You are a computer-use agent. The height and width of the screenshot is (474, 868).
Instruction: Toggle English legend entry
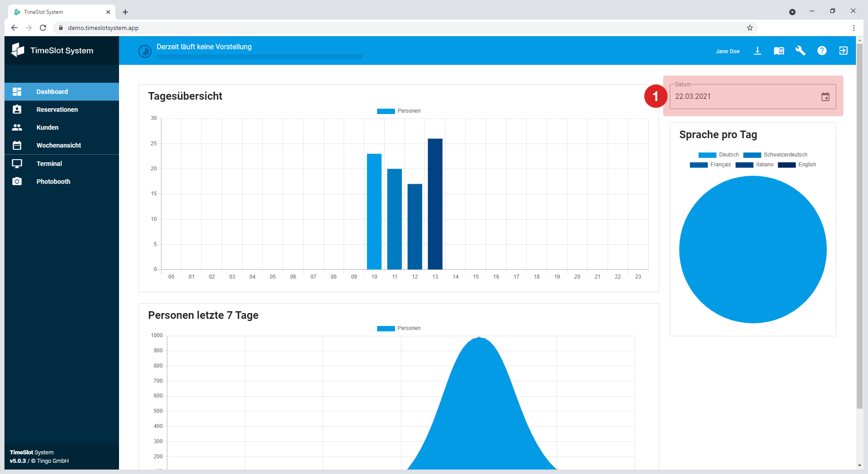(797, 165)
